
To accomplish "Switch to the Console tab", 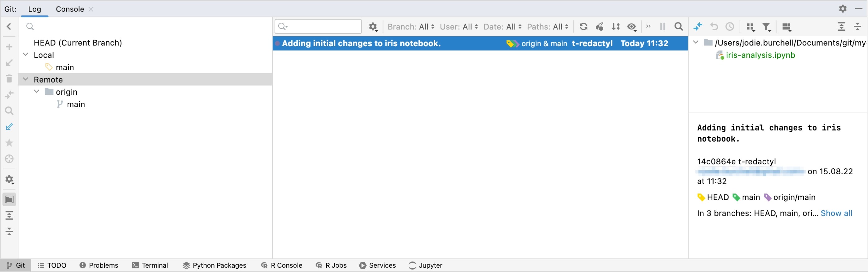I will point(69,9).
